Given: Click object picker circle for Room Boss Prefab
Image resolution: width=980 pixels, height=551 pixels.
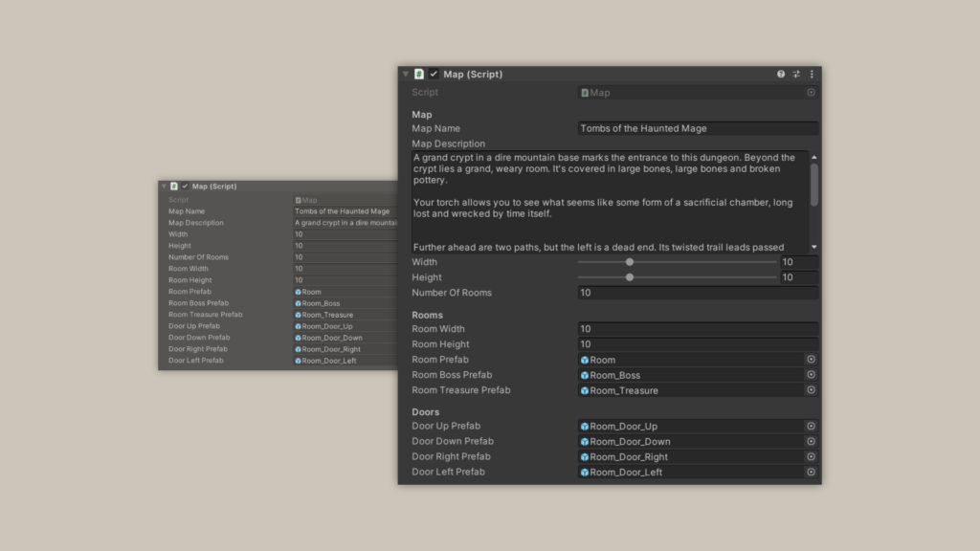Looking at the screenshot, I should (x=811, y=375).
